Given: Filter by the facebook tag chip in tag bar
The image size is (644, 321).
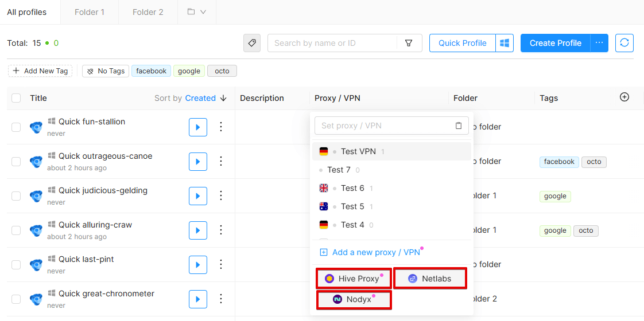Looking at the screenshot, I should coord(151,71).
